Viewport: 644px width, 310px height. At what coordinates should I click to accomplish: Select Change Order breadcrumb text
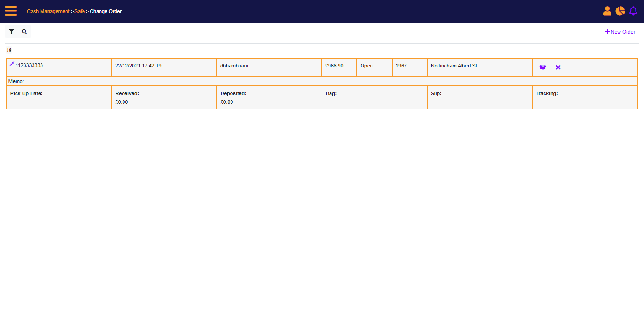[x=106, y=11]
